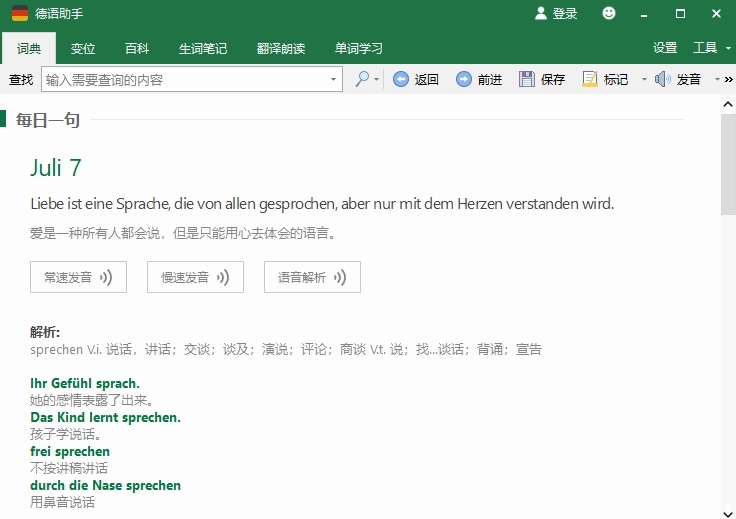This screenshot has height=519, width=736.
Task: Open the 工具 tools dropdown menu
Action: pyautogui.click(x=711, y=48)
